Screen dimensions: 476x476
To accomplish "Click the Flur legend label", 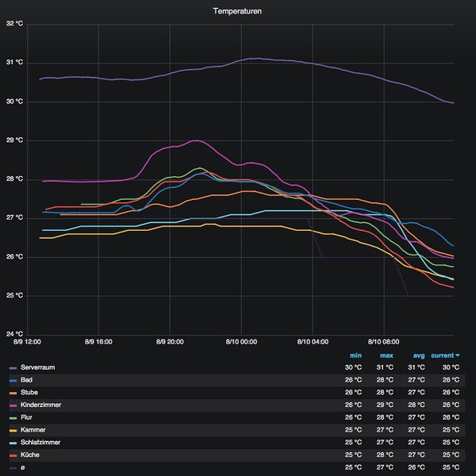I will pos(26,417).
